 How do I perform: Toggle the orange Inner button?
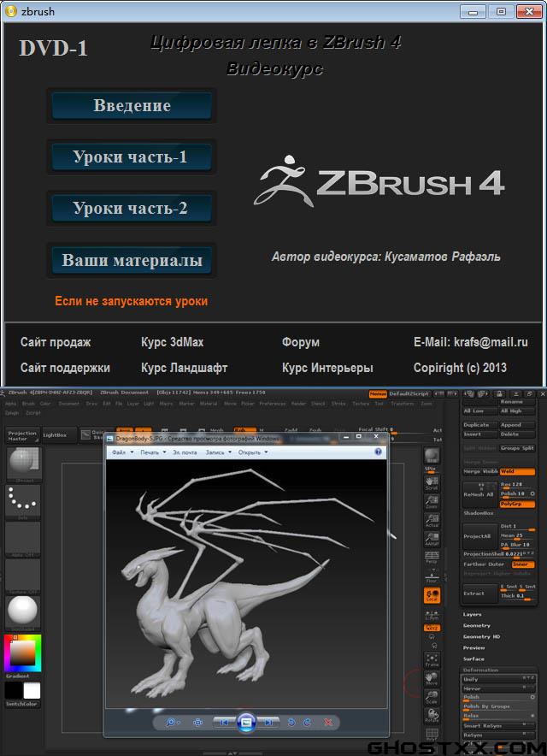[523, 564]
